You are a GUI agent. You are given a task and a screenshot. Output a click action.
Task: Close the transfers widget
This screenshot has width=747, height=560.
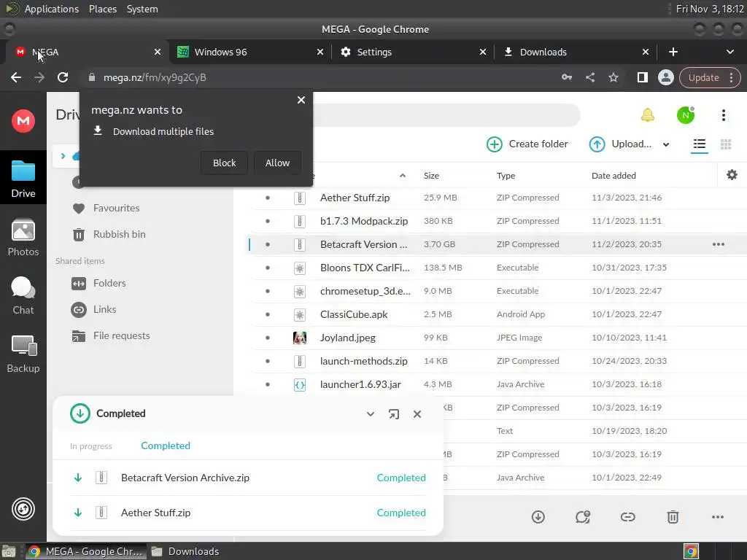click(x=417, y=414)
